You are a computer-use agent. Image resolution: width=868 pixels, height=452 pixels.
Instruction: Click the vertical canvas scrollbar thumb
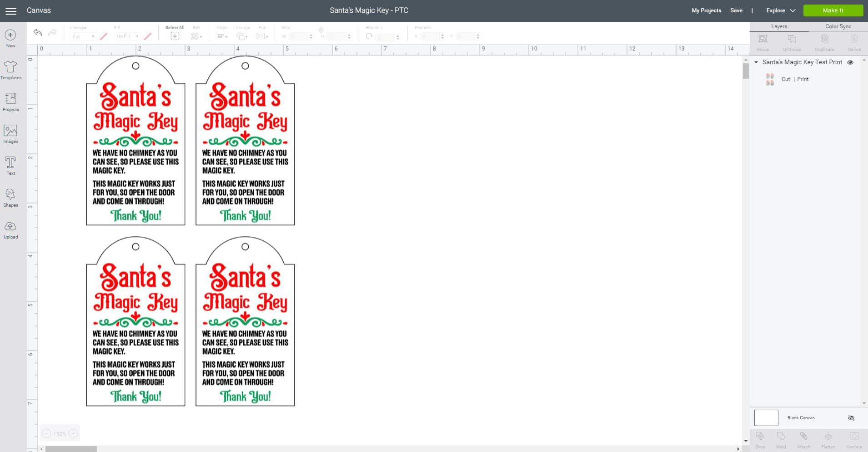(746, 71)
